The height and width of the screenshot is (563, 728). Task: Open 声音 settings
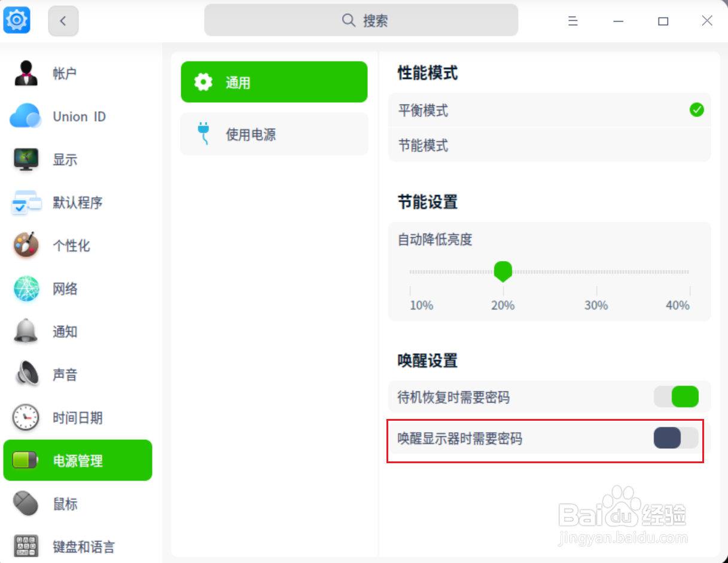[x=78, y=375]
